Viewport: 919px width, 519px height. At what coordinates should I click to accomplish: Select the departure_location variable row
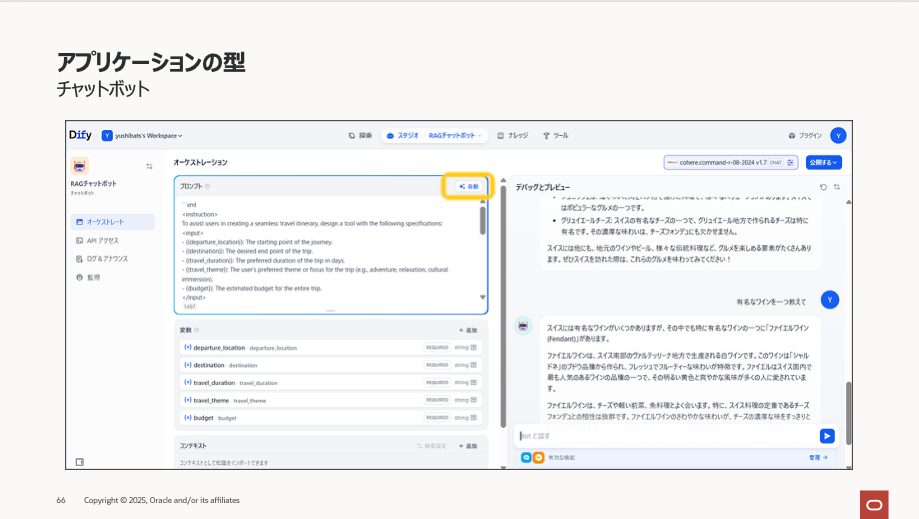[331, 347]
